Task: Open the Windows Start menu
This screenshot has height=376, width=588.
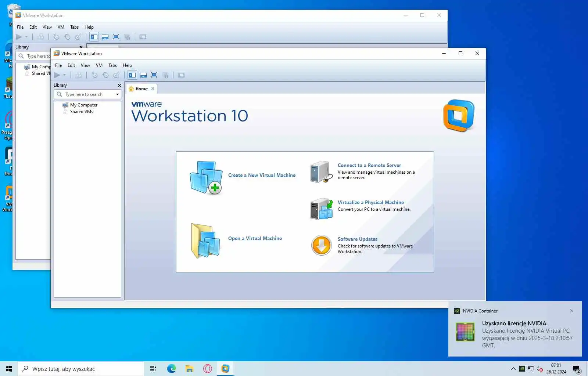Action: click(x=9, y=369)
